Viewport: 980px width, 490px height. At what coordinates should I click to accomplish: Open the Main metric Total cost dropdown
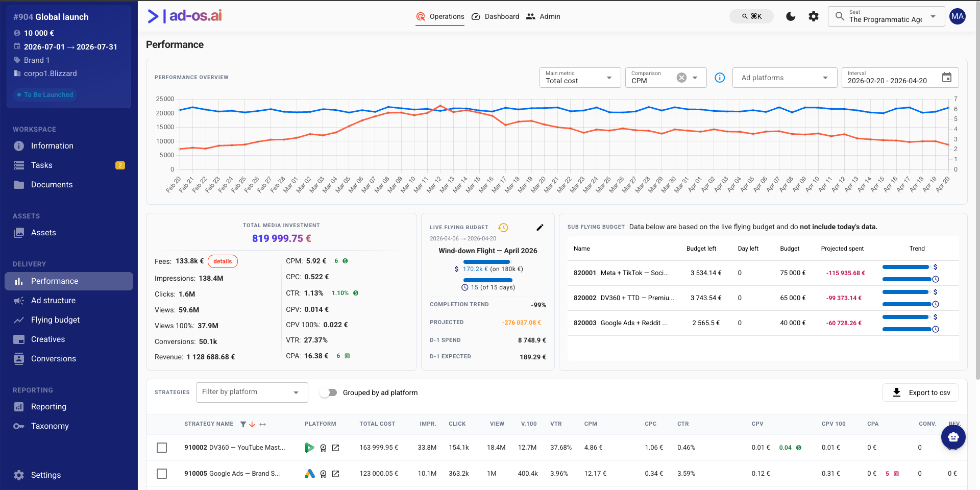(x=580, y=78)
